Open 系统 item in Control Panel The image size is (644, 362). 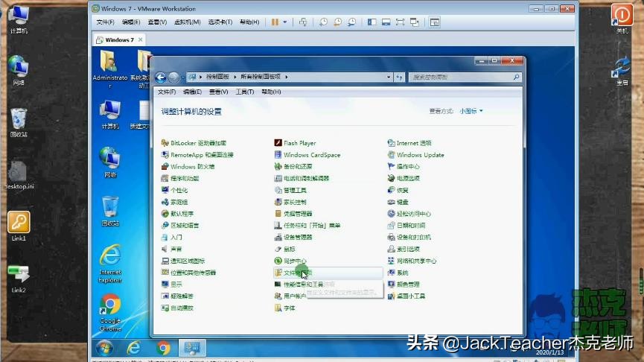pyautogui.click(x=398, y=273)
